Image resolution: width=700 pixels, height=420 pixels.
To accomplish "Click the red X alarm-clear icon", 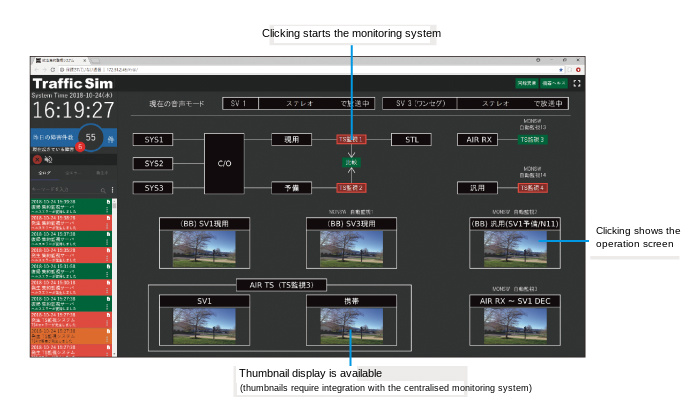I will tap(37, 159).
